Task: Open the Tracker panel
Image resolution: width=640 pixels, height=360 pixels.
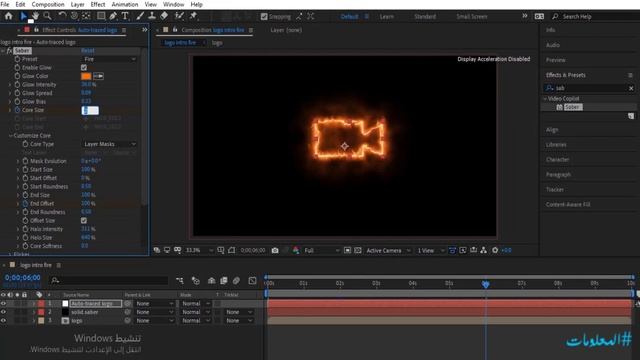Action: tap(555, 189)
